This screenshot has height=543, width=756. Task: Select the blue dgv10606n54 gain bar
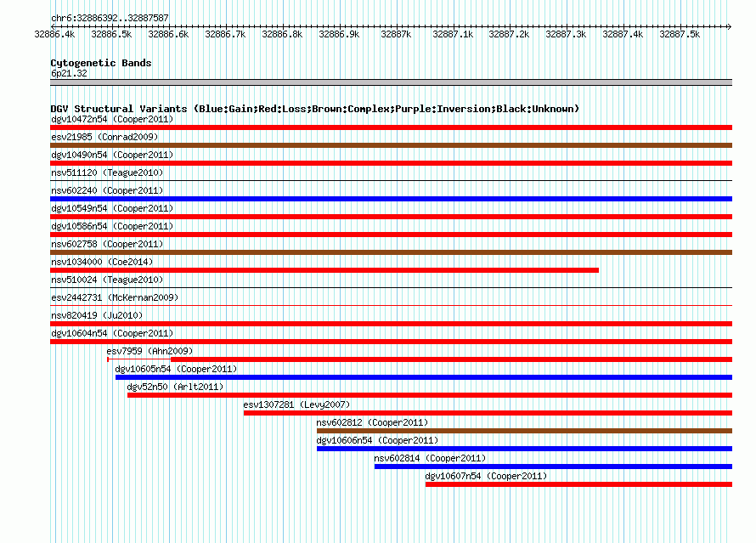pyautogui.click(x=525, y=449)
